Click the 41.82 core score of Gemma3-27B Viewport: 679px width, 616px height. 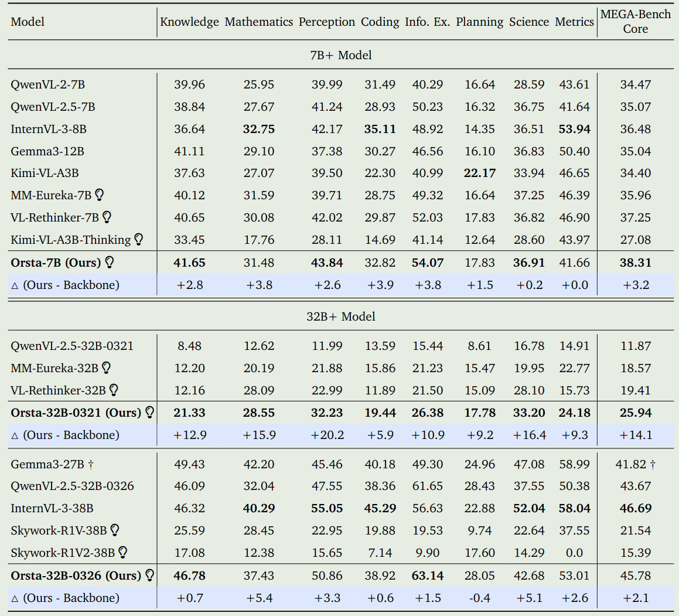tap(631, 464)
